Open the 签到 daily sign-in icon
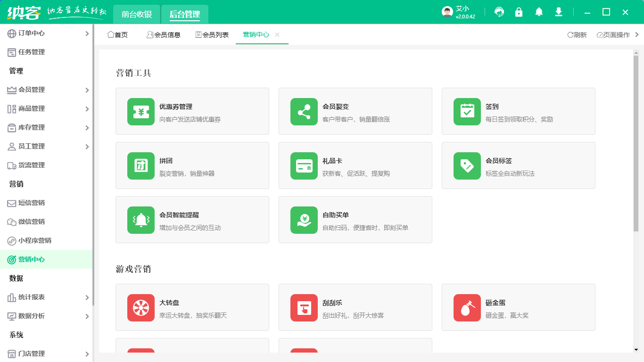The height and width of the screenshot is (362, 644). point(467,111)
